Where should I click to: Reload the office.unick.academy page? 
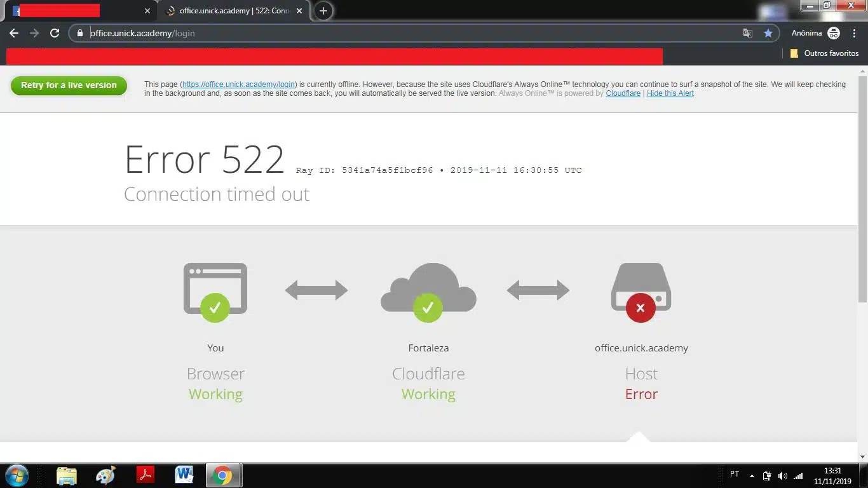tap(55, 33)
